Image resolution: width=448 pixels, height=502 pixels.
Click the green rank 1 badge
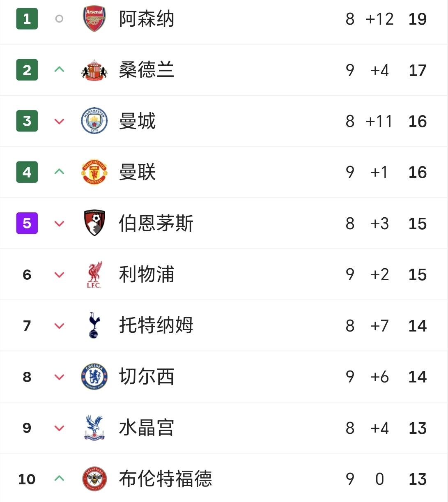pyautogui.click(x=27, y=19)
